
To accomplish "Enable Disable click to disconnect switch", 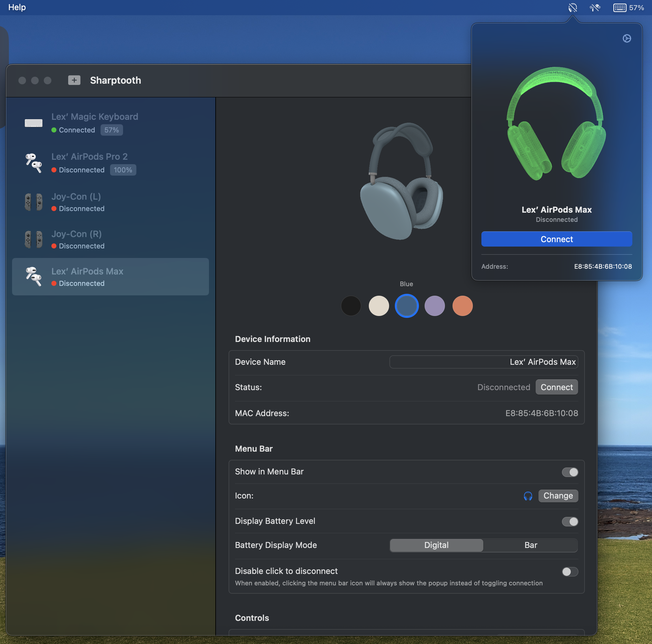I will tap(570, 571).
